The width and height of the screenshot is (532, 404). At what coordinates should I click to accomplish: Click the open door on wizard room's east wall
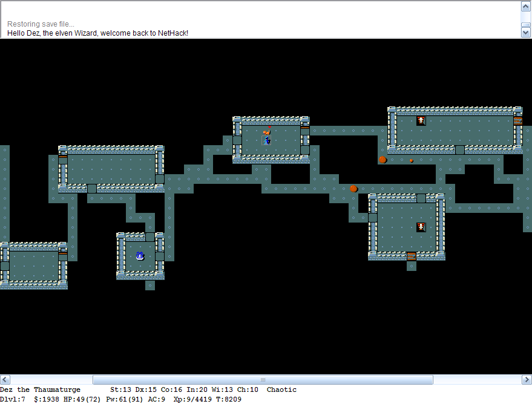tap(305, 131)
